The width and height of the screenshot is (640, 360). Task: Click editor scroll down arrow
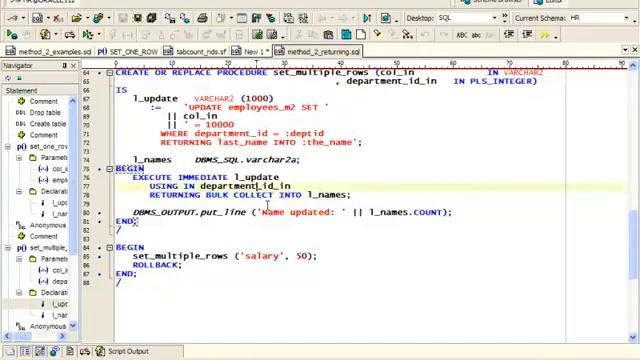pos(633,337)
